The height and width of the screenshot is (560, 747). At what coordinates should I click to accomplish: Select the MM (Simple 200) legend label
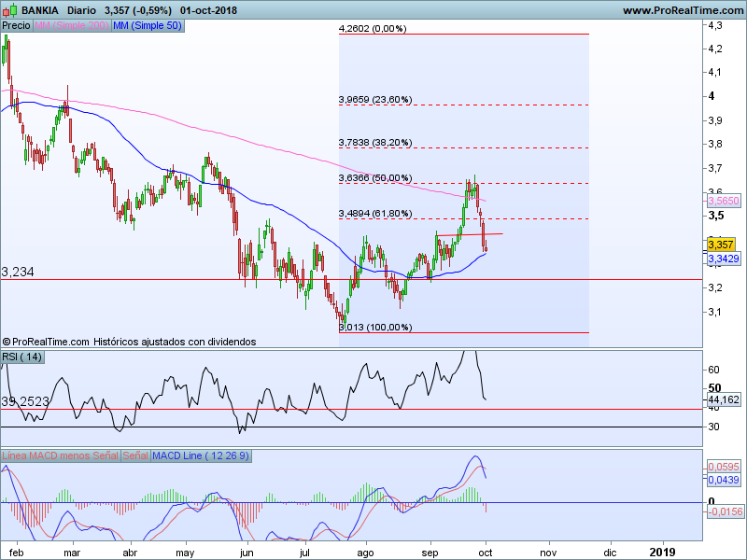click(x=72, y=25)
